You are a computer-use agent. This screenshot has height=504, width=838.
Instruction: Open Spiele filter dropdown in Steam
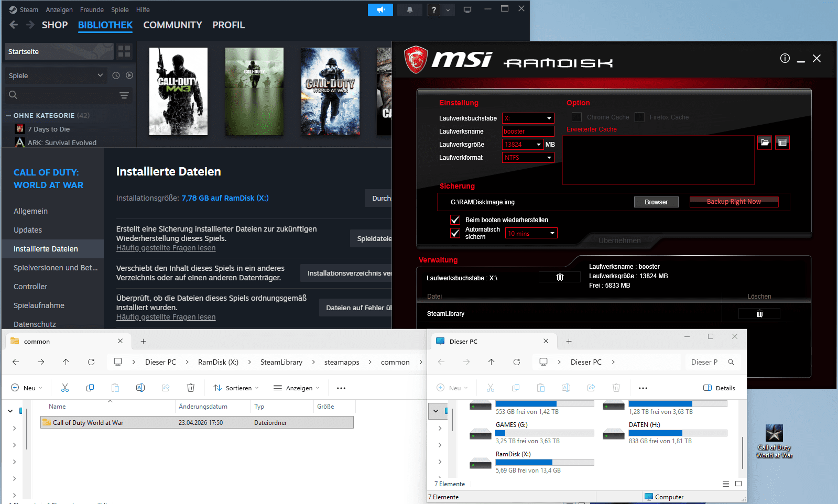pos(56,75)
